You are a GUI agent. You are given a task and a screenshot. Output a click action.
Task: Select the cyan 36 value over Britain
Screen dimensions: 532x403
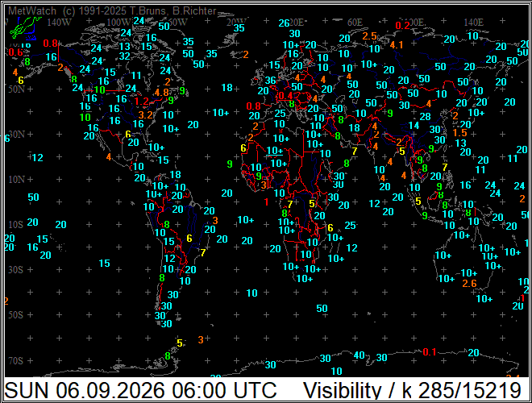click(270, 81)
